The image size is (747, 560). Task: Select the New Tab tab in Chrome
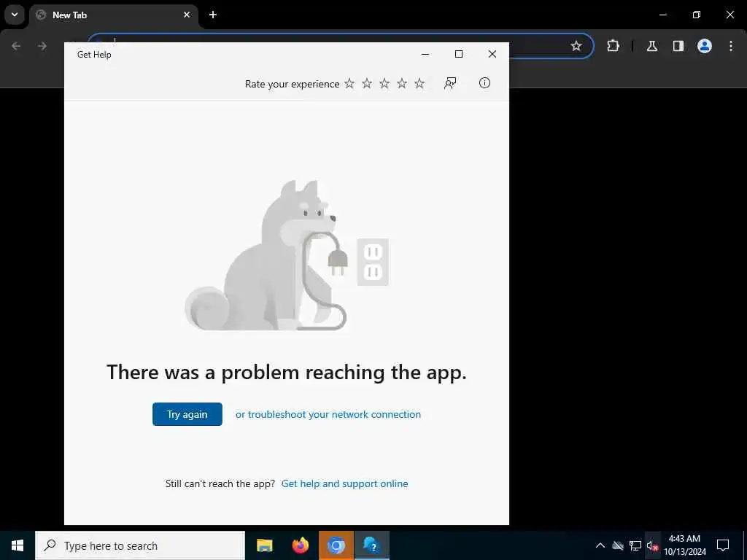(115, 15)
